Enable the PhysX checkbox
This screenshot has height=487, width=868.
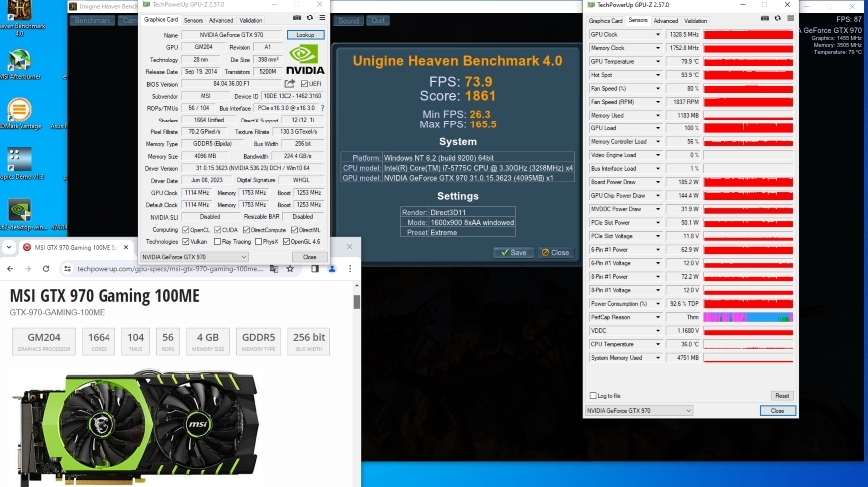point(258,242)
